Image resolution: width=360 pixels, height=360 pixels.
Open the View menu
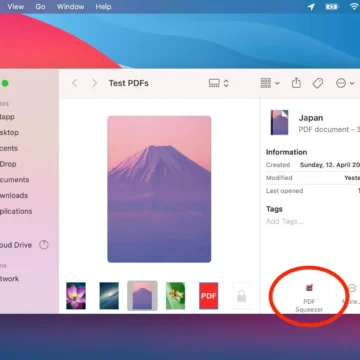(16, 7)
